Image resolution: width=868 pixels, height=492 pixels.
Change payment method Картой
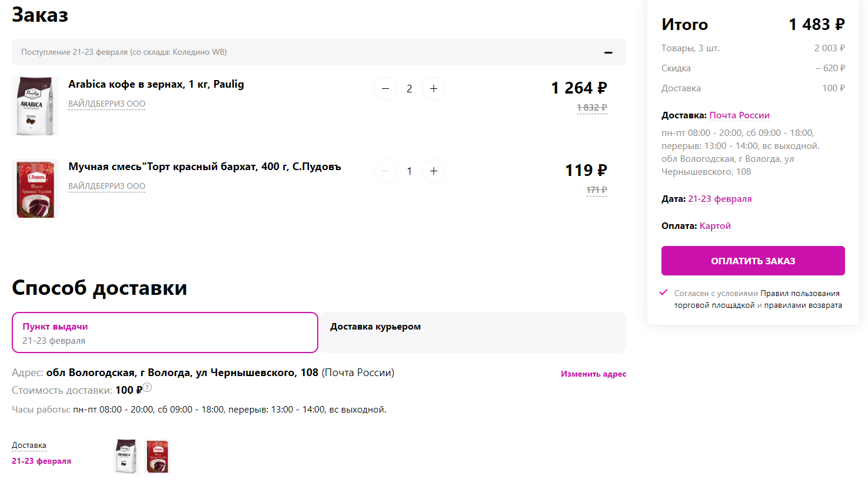[715, 226]
